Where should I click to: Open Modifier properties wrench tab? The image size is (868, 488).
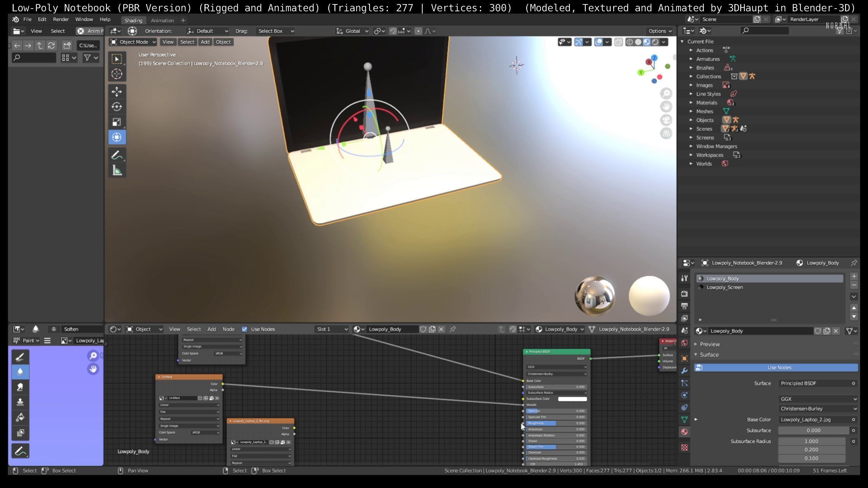tap(684, 371)
